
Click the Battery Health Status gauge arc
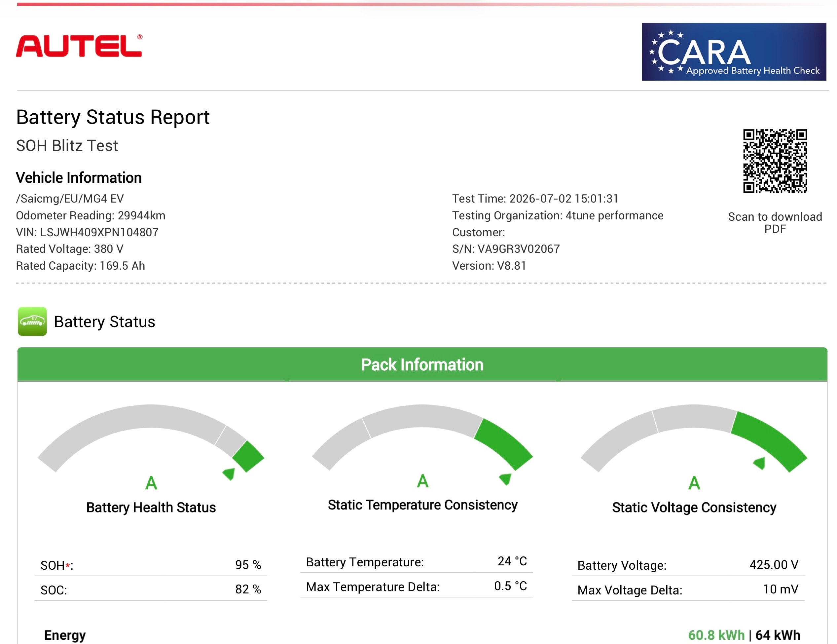point(151,438)
